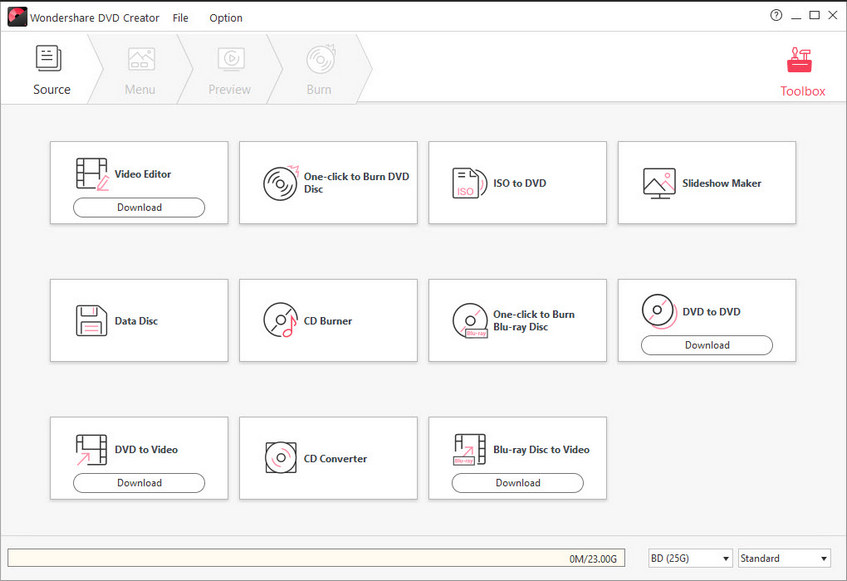The image size is (847, 581).
Task: Open the Standard quality dropdown
Action: (x=784, y=558)
